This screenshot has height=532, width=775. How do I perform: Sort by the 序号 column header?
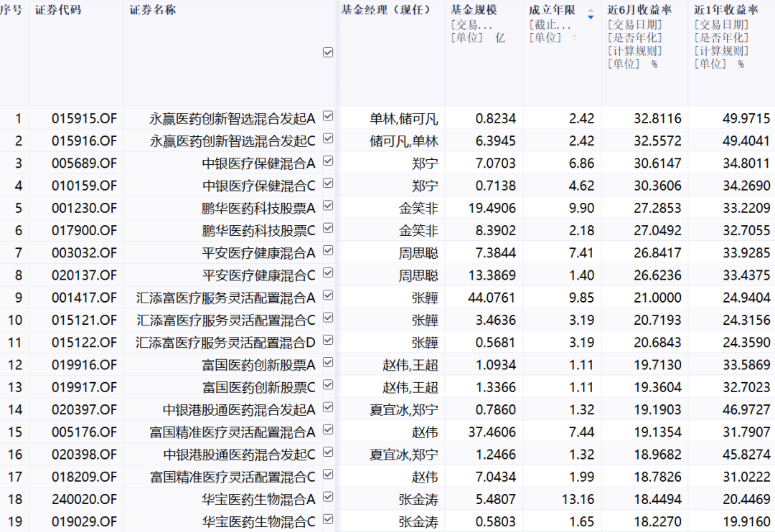11,10
